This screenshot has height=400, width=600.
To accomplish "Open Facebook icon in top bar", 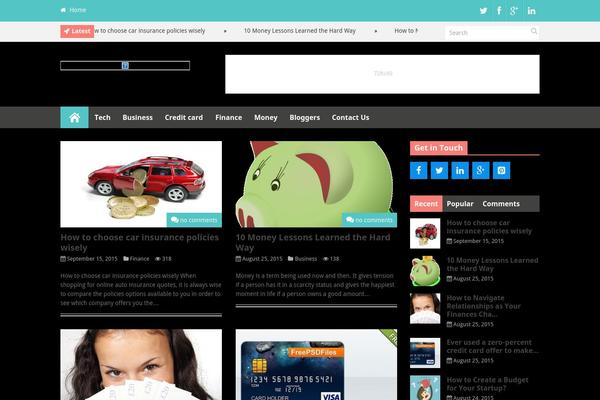I will 499,11.
